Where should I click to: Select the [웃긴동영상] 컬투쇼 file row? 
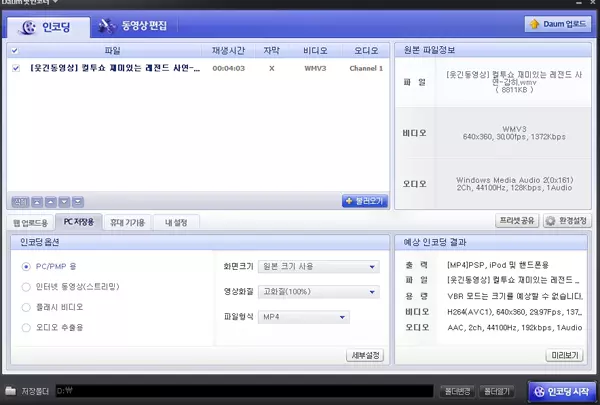pos(198,68)
